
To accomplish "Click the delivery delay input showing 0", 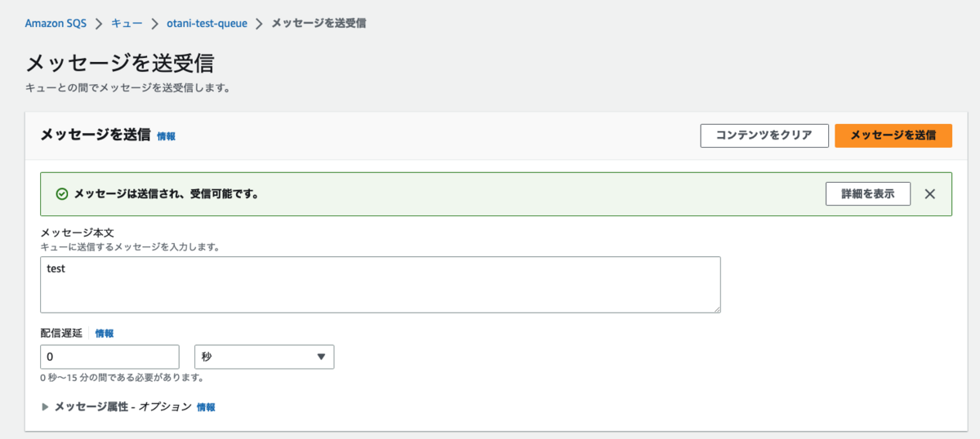I will pyautogui.click(x=109, y=357).
